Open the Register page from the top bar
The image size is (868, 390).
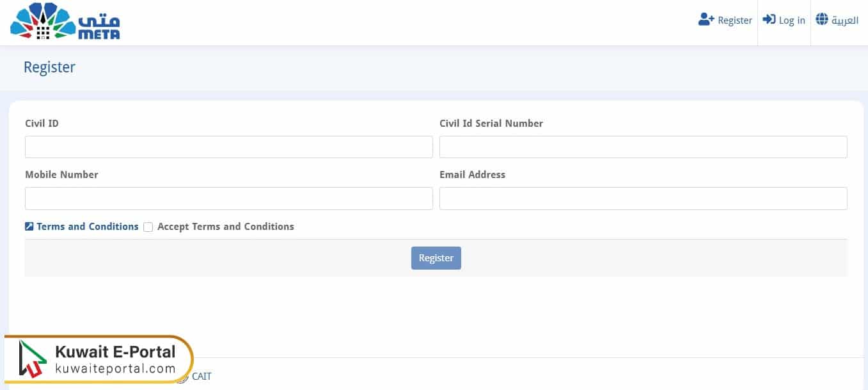pos(734,20)
